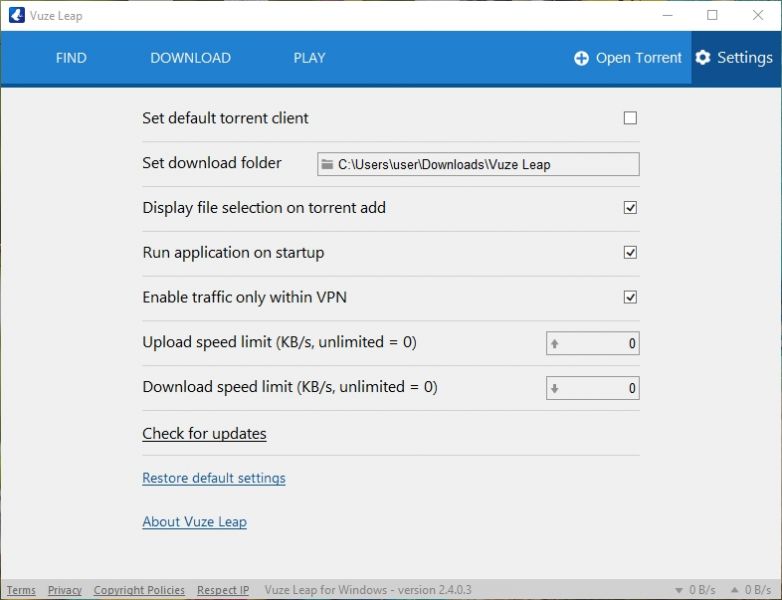Screen dimensions: 782x600
Task: Click the Open Torrent plus icon
Action: [581, 58]
